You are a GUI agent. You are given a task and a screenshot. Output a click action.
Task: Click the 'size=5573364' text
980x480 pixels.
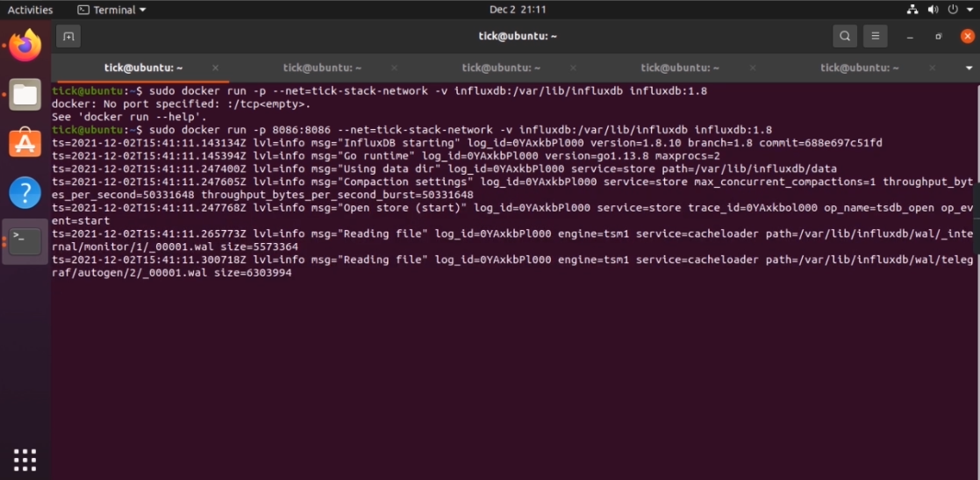tap(260, 247)
